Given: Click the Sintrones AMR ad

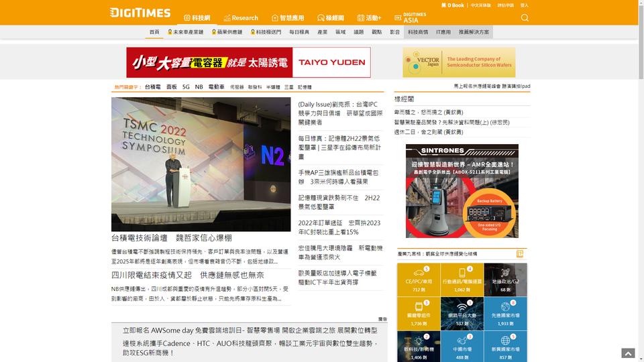Looking at the screenshot, I should pyautogui.click(x=462, y=191).
